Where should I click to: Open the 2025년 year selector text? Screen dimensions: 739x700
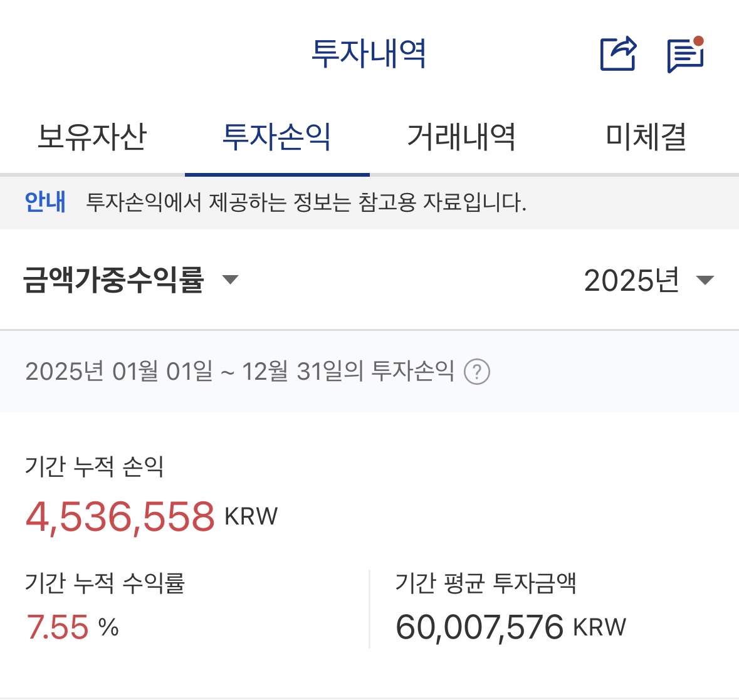point(632,280)
